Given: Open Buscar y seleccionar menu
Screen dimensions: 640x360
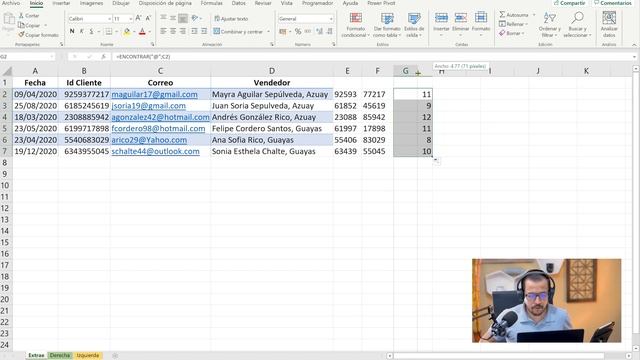Looking at the screenshot, I should coord(577,24).
